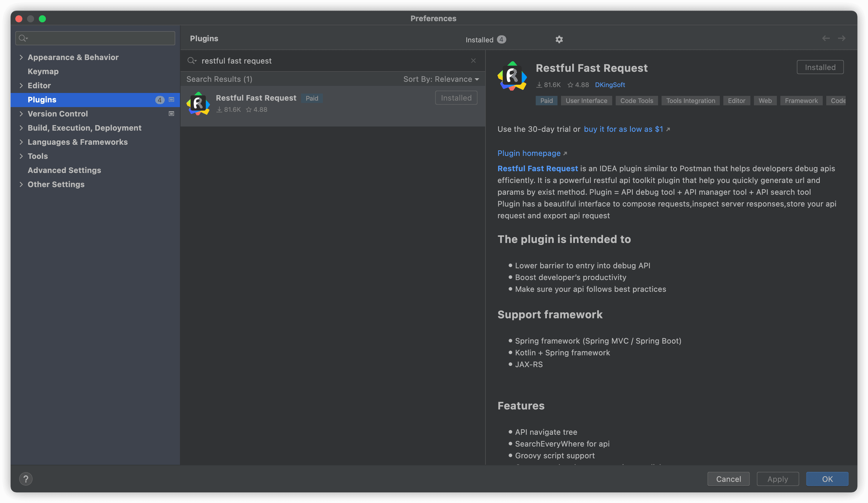The height and width of the screenshot is (503, 868).
Task: Click the settings search input field
Action: [x=100, y=38]
